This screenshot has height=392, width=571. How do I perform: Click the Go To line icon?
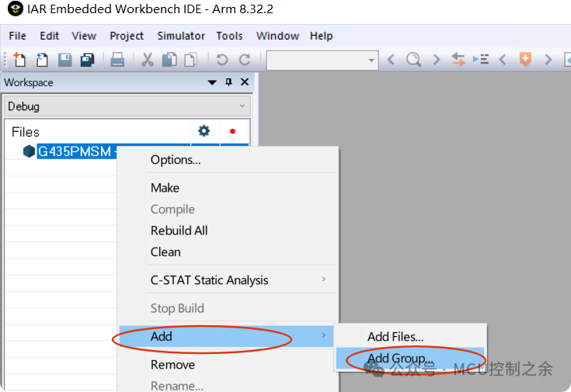click(481, 59)
